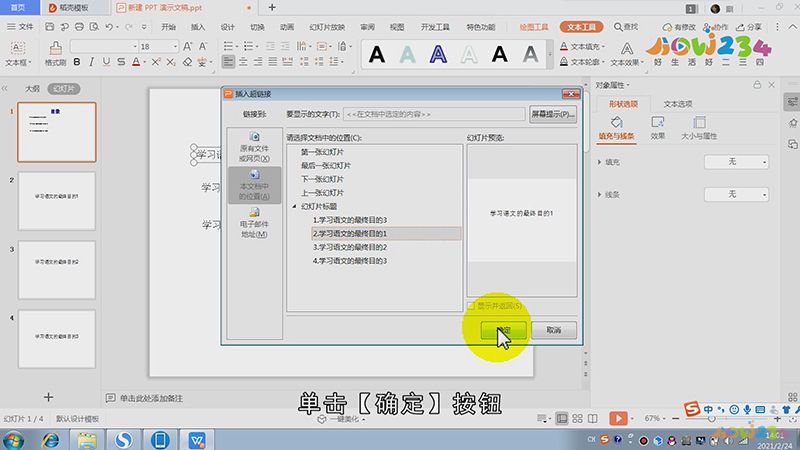This screenshot has height=450, width=800.
Task: Add a new slide with plus icon
Action: (x=48, y=397)
